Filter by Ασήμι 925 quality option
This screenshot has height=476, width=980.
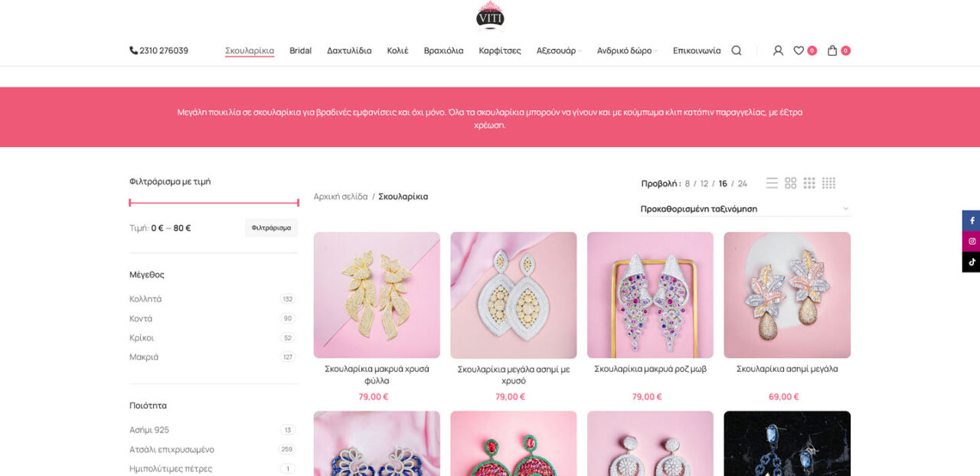click(149, 430)
